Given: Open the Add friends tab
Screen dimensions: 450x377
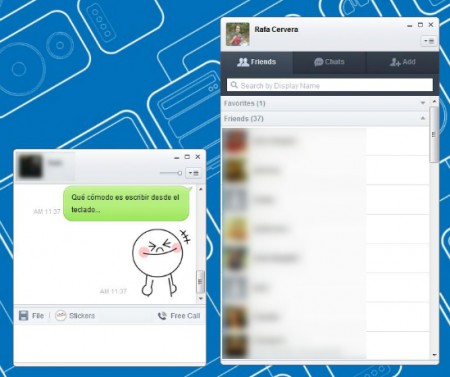Looking at the screenshot, I should [x=403, y=62].
